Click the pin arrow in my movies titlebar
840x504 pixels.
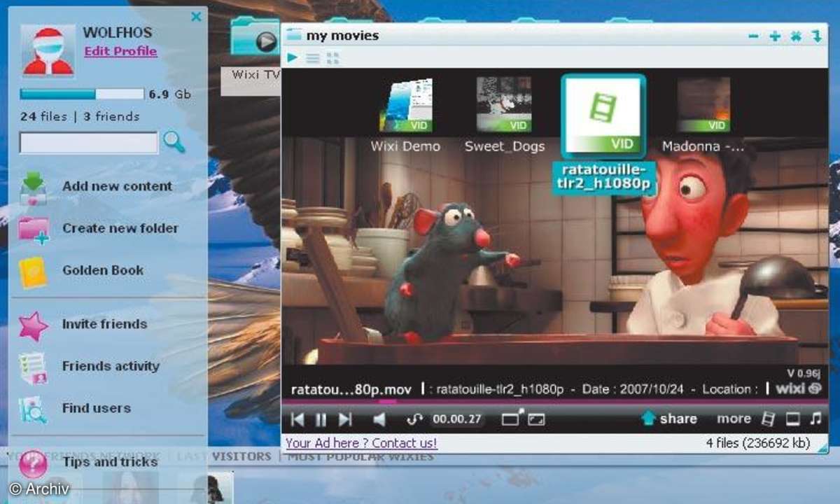click(816, 36)
